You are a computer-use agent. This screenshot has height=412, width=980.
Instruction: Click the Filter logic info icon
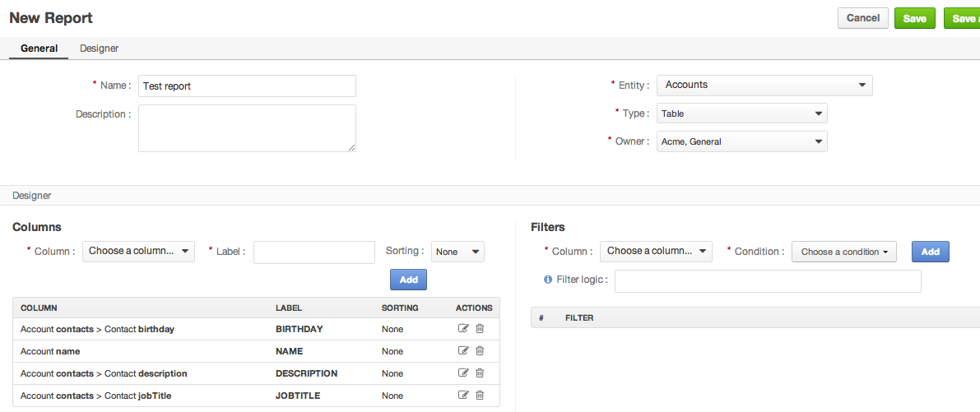(548, 280)
